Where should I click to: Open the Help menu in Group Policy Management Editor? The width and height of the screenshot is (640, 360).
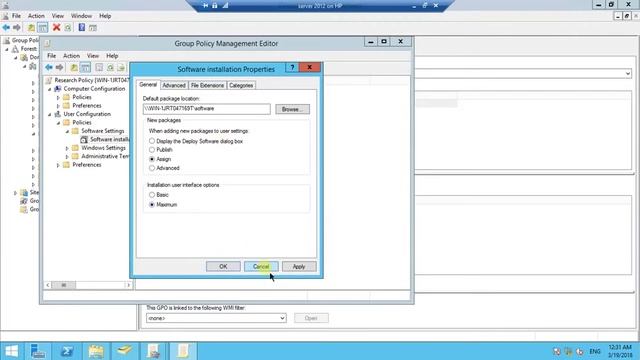point(112,56)
